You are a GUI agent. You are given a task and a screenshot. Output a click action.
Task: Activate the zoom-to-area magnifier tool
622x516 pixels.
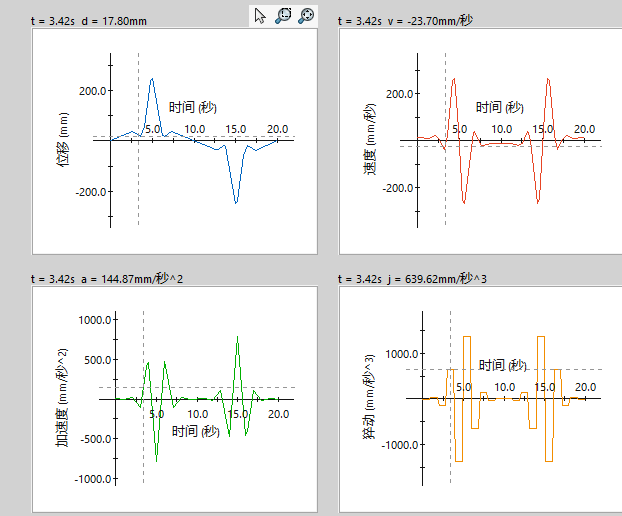(283, 15)
